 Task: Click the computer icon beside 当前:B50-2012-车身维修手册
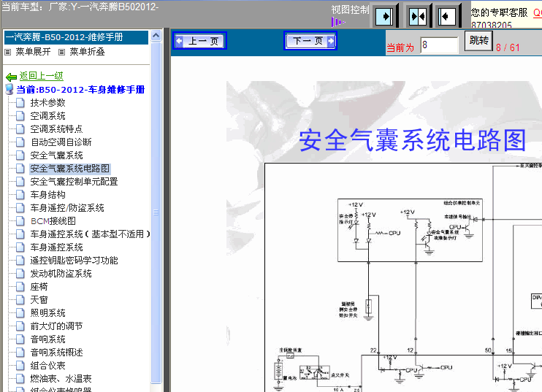[9, 89]
